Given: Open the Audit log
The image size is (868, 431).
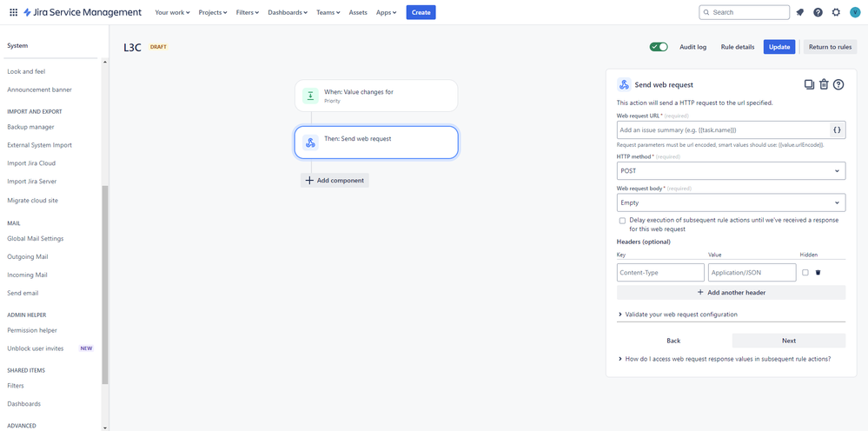Looking at the screenshot, I should pos(693,47).
